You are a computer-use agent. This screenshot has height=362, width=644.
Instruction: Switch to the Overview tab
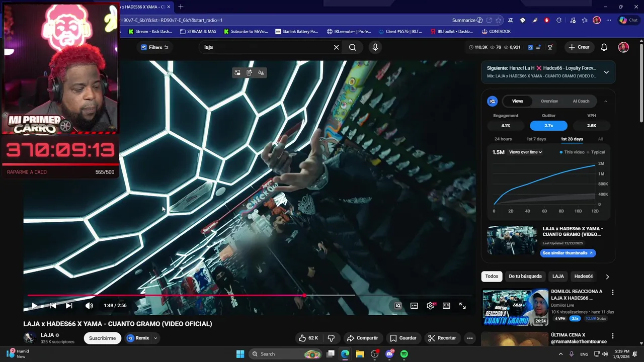[x=549, y=101]
